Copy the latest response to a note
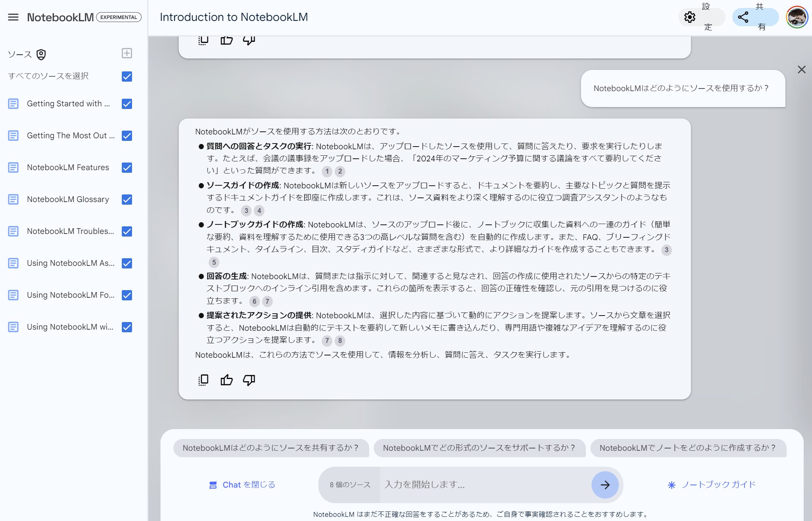The height and width of the screenshot is (521, 812). 203,380
